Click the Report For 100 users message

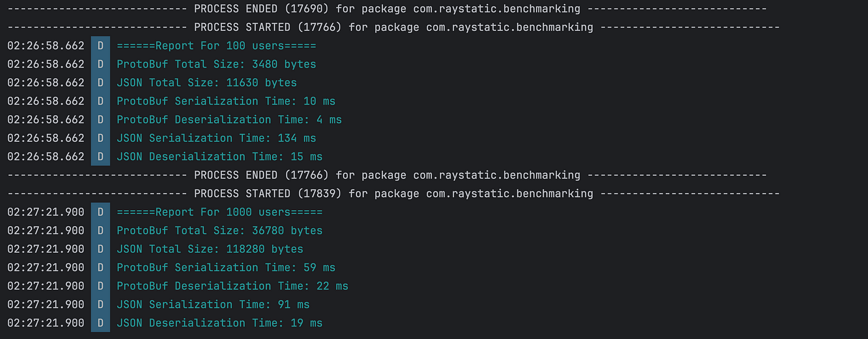[x=216, y=46]
